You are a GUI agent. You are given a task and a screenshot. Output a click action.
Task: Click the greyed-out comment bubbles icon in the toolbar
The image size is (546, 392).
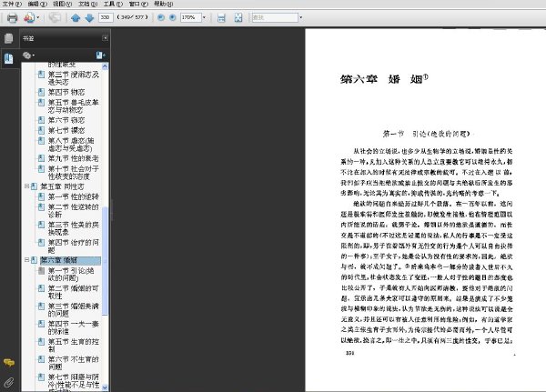(55, 17)
